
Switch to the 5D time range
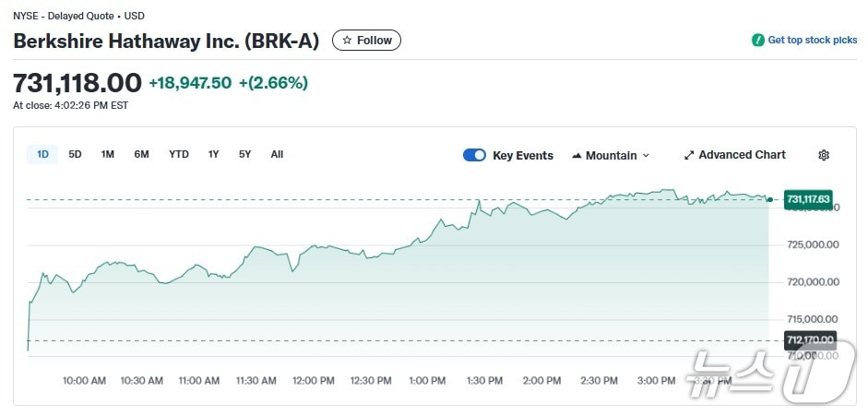pyautogui.click(x=76, y=154)
